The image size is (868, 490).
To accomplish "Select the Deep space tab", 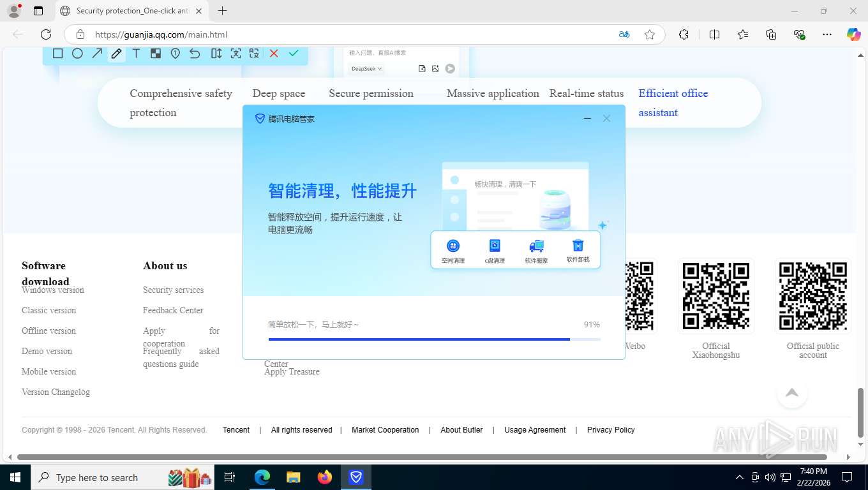I will pos(278,93).
